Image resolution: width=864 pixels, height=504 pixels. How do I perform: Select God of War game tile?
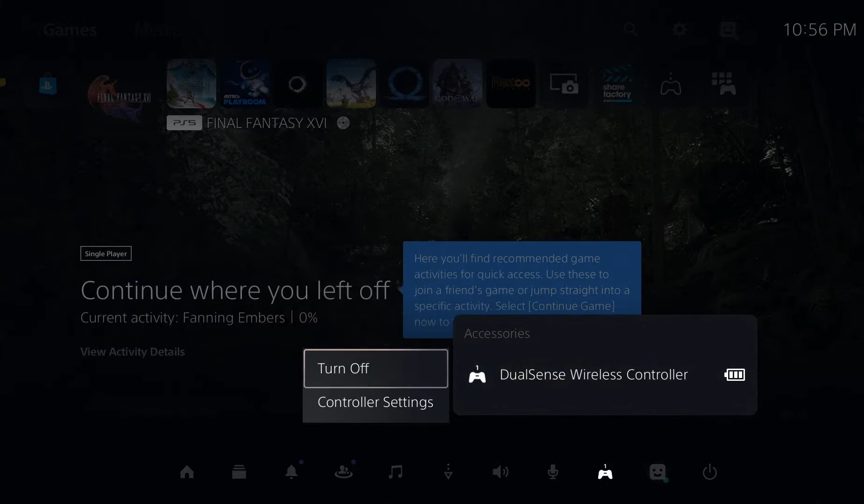pyautogui.click(x=457, y=84)
